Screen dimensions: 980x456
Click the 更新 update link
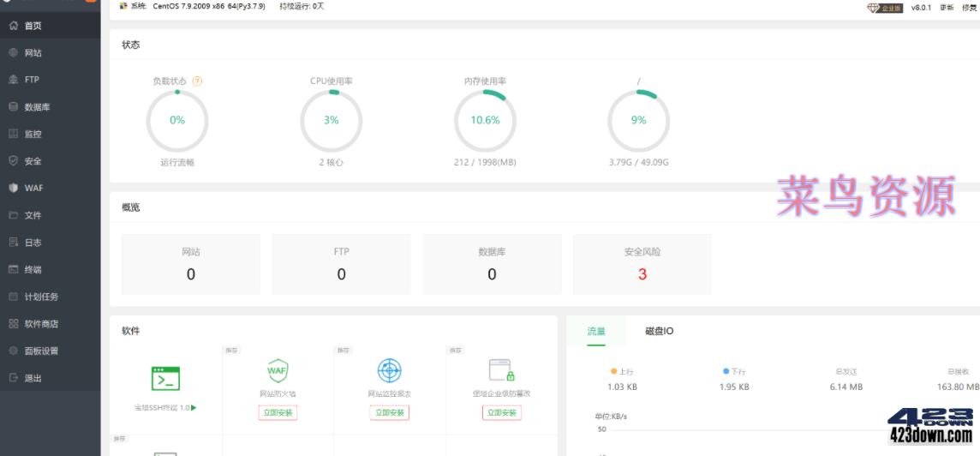tap(947, 8)
